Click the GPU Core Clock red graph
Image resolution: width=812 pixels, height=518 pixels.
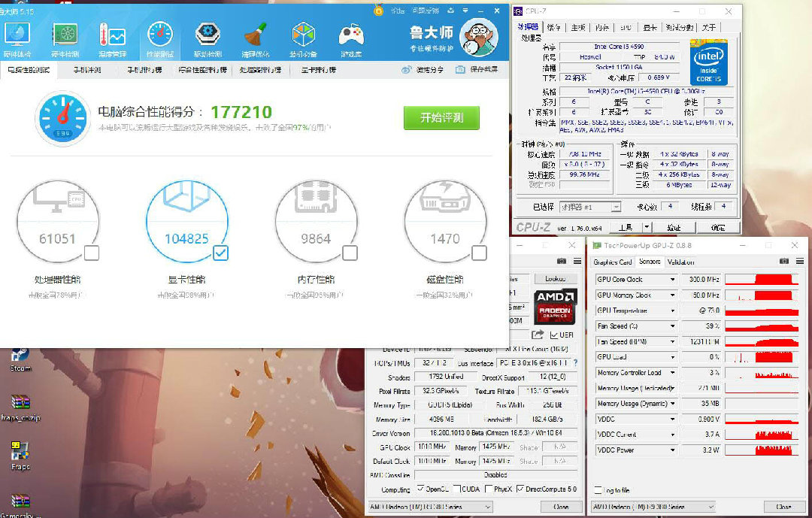point(762,279)
